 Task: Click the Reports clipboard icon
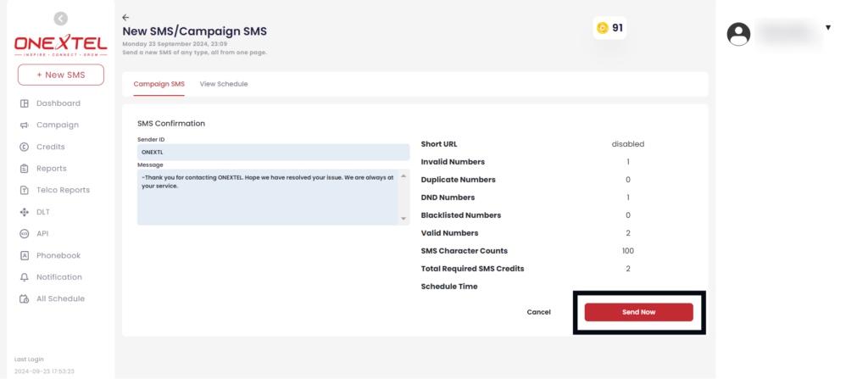coord(25,169)
